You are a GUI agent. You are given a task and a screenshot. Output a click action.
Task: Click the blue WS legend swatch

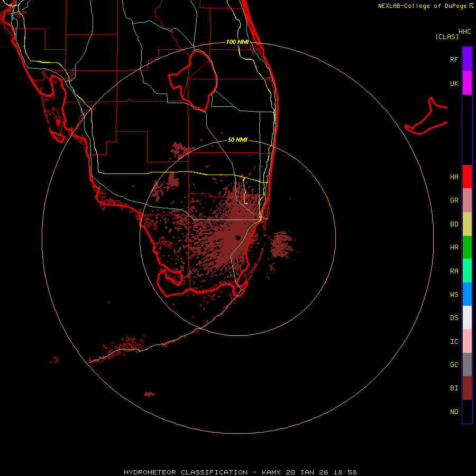point(467,294)
